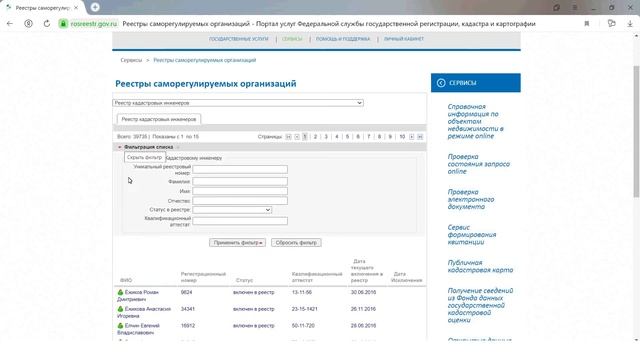The height and width of the screenshot is (360, 640).
Task: Click in the Имя input field
Action: 240,191
